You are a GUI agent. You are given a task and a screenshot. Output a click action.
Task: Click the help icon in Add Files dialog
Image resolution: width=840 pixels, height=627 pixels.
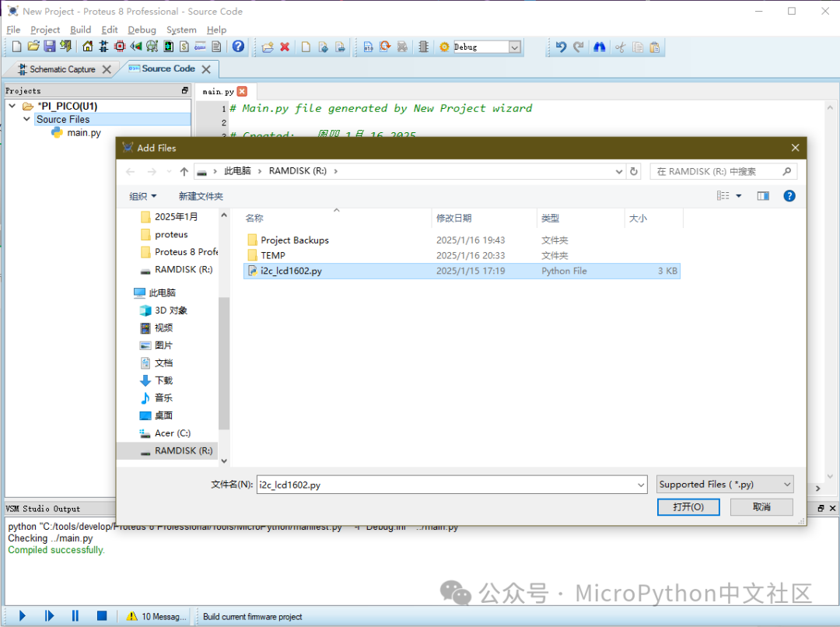tap(789, 196)
